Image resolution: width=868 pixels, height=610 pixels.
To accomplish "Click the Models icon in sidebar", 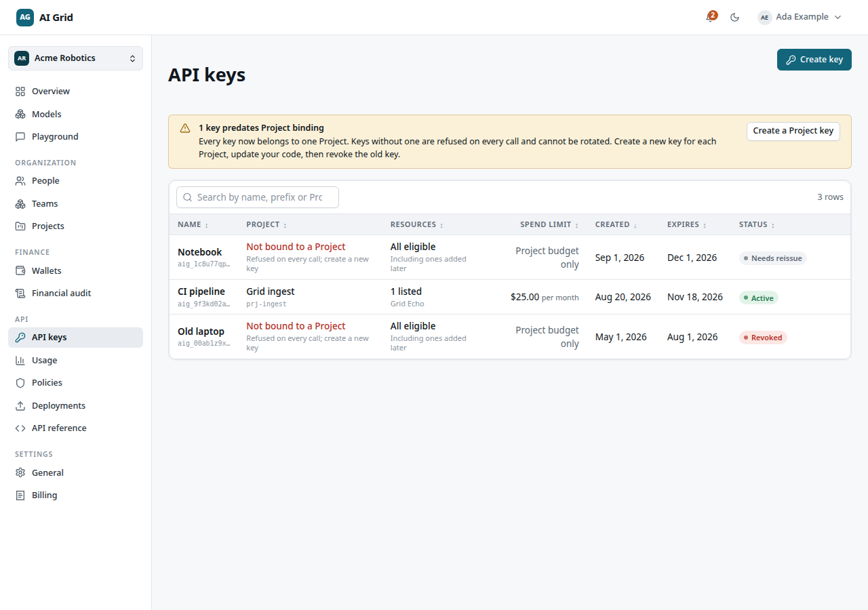I will coord(20,115).
